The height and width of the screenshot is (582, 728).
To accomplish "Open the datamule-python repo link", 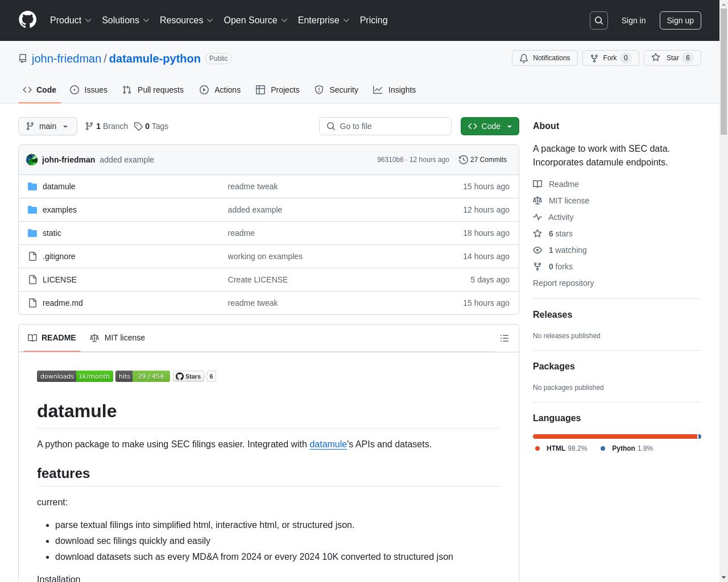I will pyautogui.click(x=155, y=59).
